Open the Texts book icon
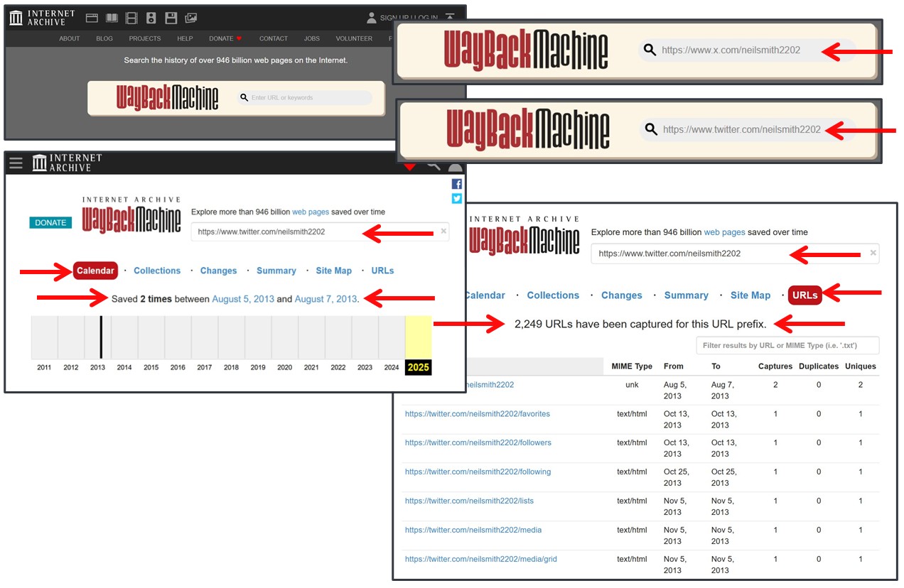This screenshot has width=904, height=588. click(112, 18)
